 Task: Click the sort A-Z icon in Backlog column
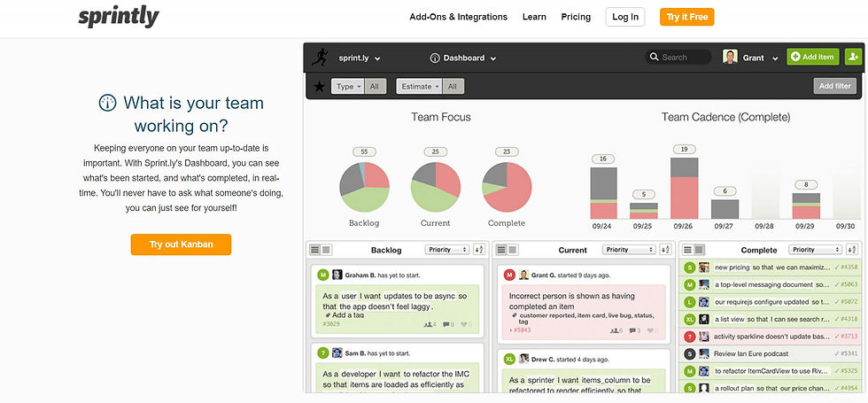click(479, 250)
